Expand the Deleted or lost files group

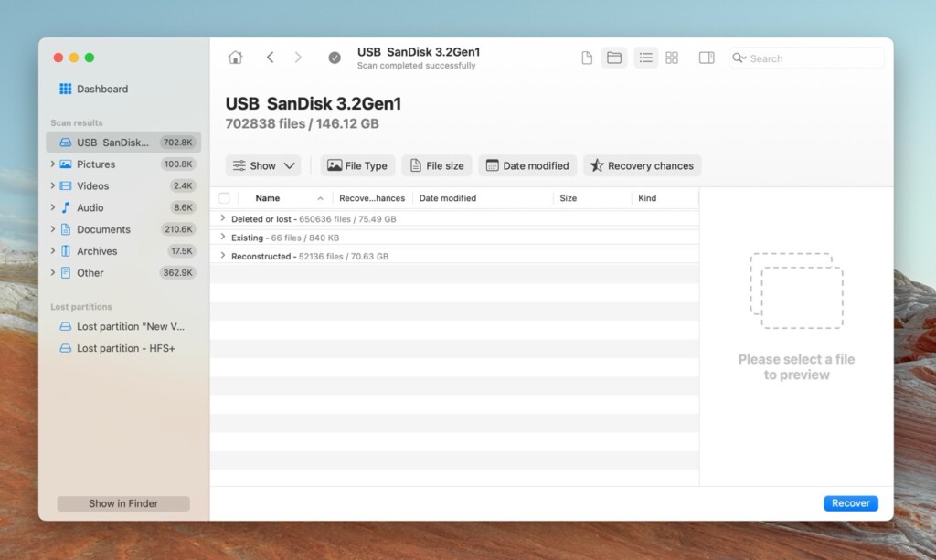(x=223, y=217)
